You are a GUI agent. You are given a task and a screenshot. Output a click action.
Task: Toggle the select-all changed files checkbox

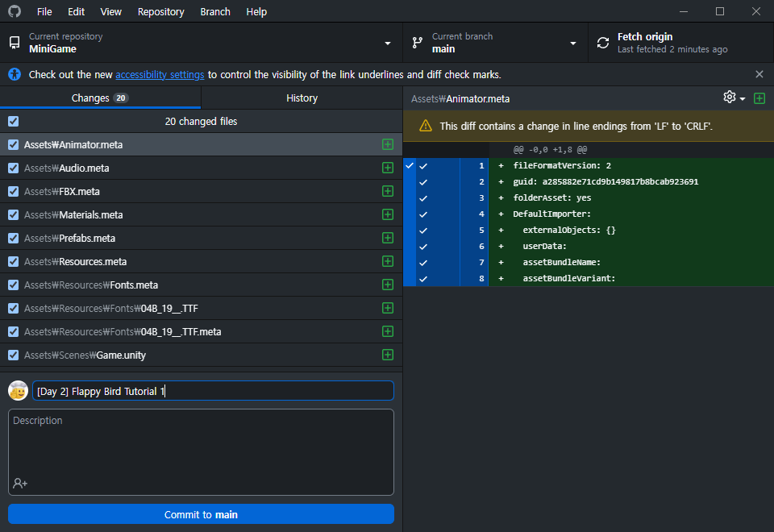pos(14,121)
